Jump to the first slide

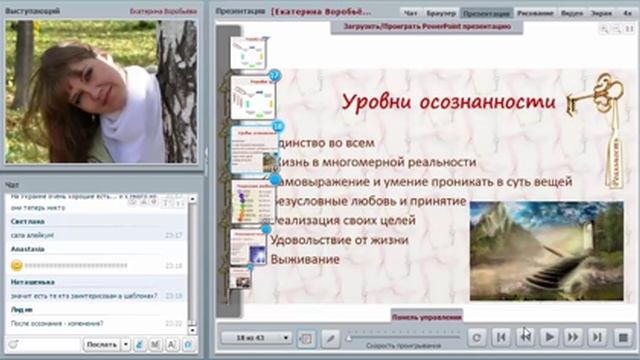pos(501,338)
